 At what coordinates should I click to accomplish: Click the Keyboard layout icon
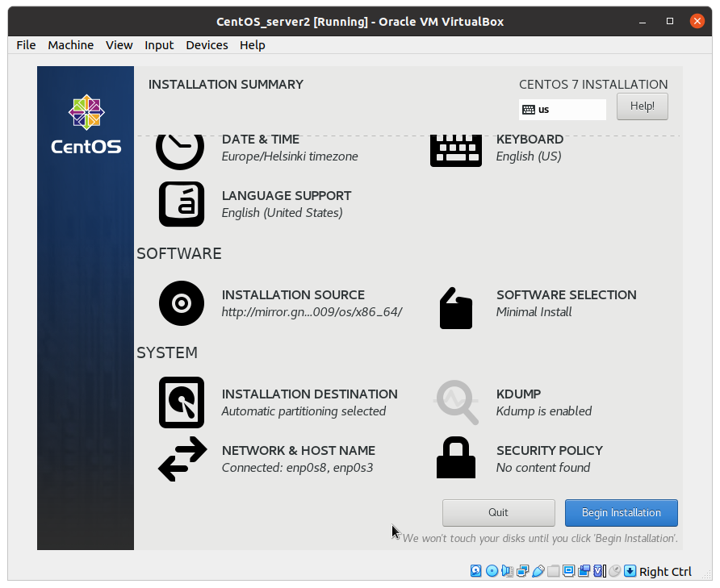click(455, 151)
